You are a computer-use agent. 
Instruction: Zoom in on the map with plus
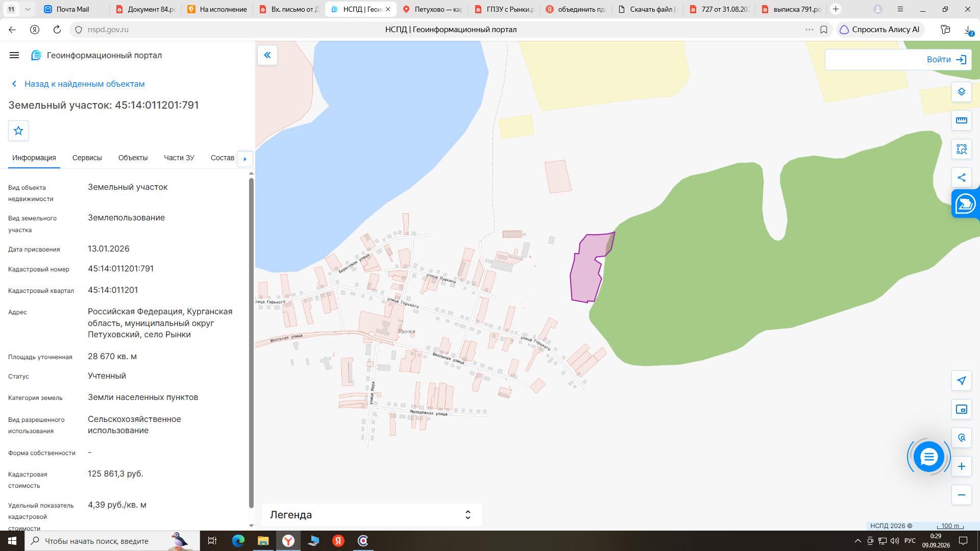coord(962,466)
